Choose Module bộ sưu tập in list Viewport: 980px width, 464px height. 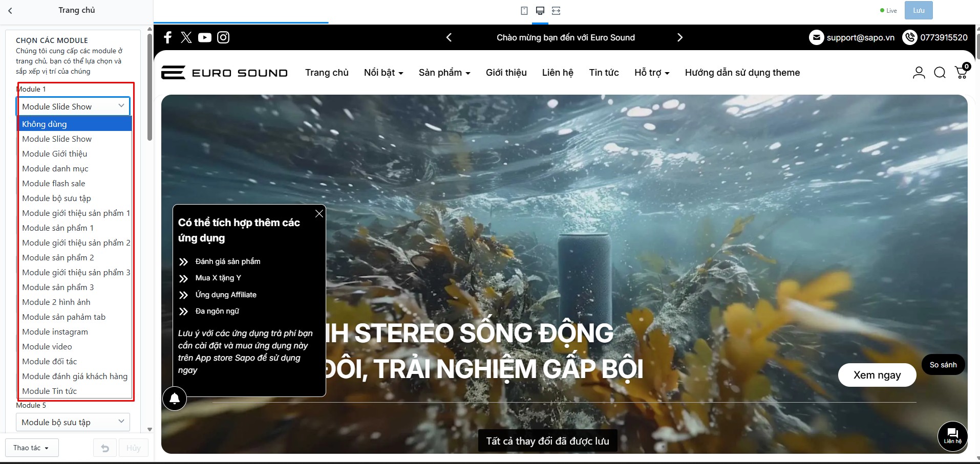[x=75, y=198]
